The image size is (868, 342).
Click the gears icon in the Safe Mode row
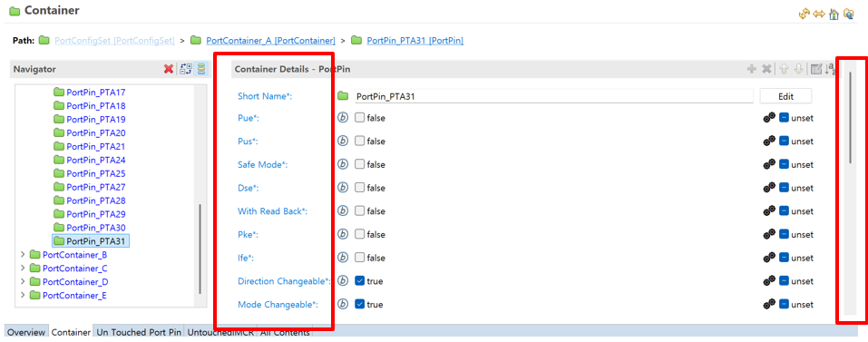[769, 164]
